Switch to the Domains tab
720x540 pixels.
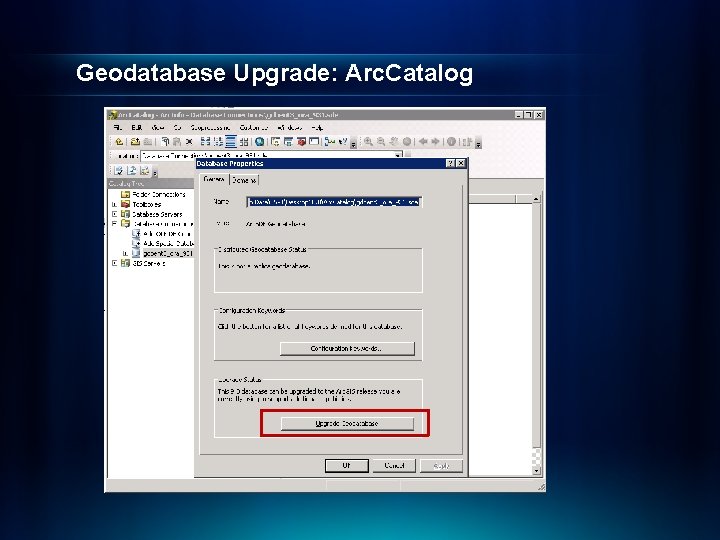pos(244,180)
